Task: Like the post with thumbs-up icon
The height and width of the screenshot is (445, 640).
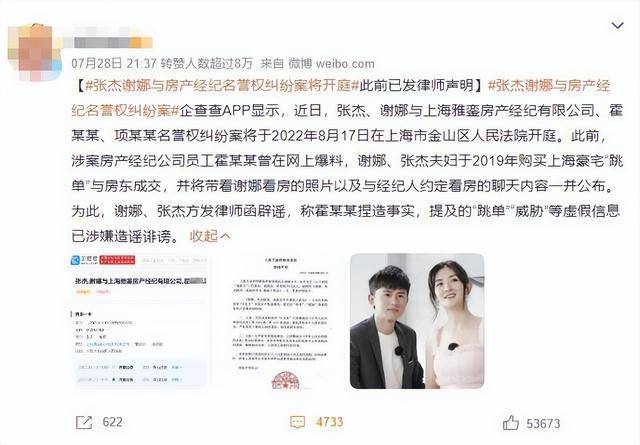Action: click(x=510, y=423)
